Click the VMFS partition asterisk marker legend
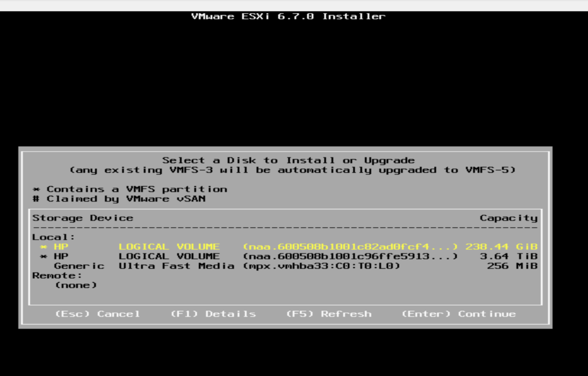The height and width of the screenshot is (376, 588). tap(36, 189)
